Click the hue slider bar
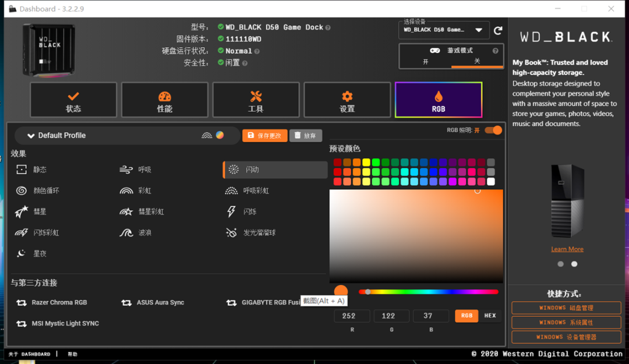The image size is (629, 364). (429, 292)
